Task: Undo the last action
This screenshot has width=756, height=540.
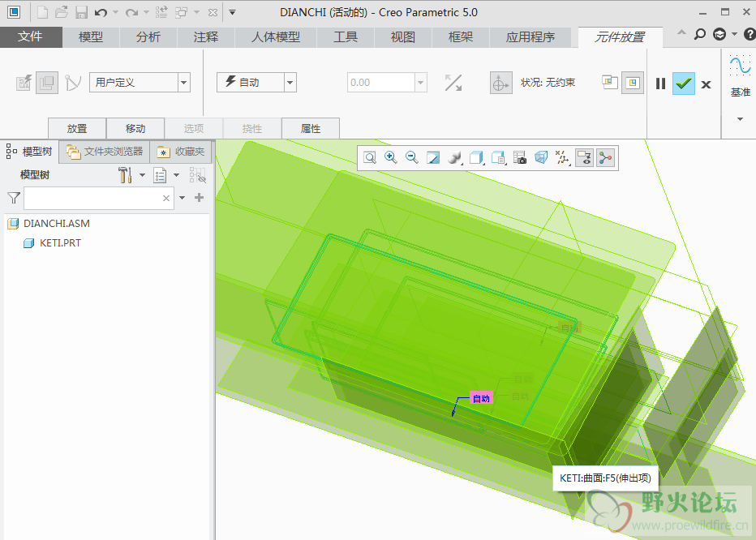Action: pyautogui.click(x=101, y=12)
